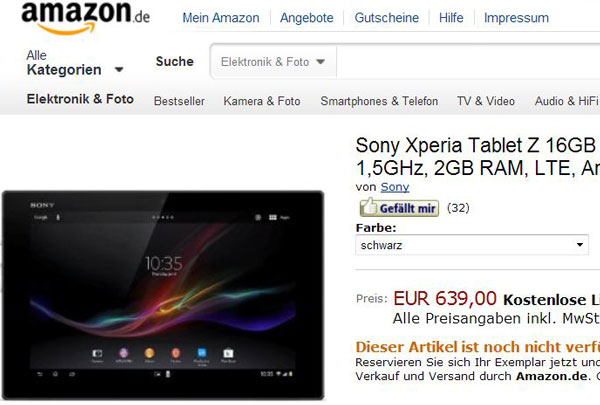Click the Gefällt mir thumbs-up button

coord(399,208)
